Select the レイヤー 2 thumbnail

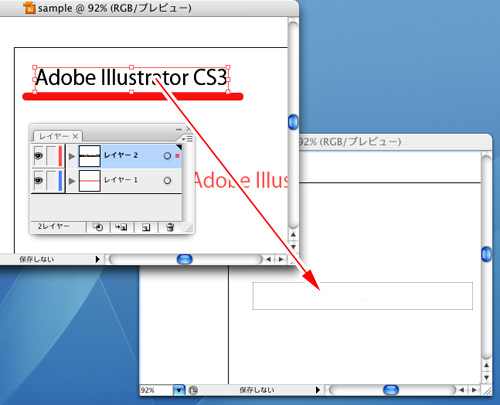click(90, 156)
